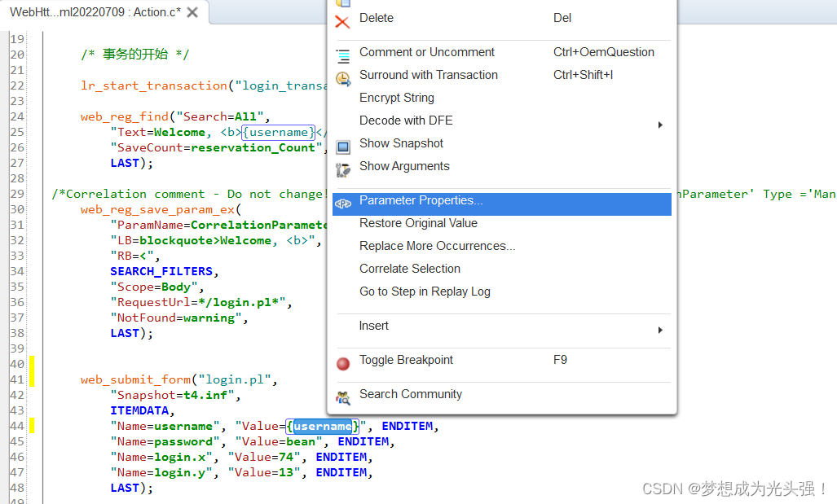Click the Correlation comment on line 29
The height and width of the screenshot is (504, 837).
[x=189, y=194]
